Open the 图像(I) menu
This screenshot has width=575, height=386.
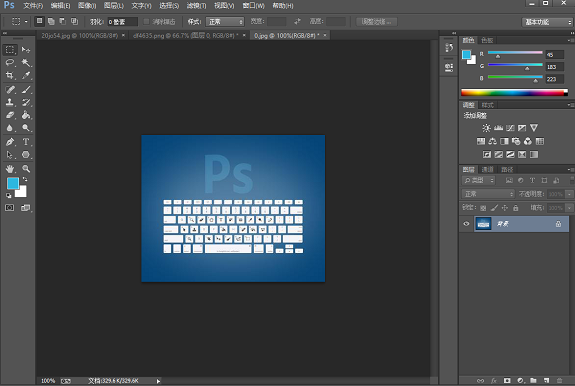point(87,6)
